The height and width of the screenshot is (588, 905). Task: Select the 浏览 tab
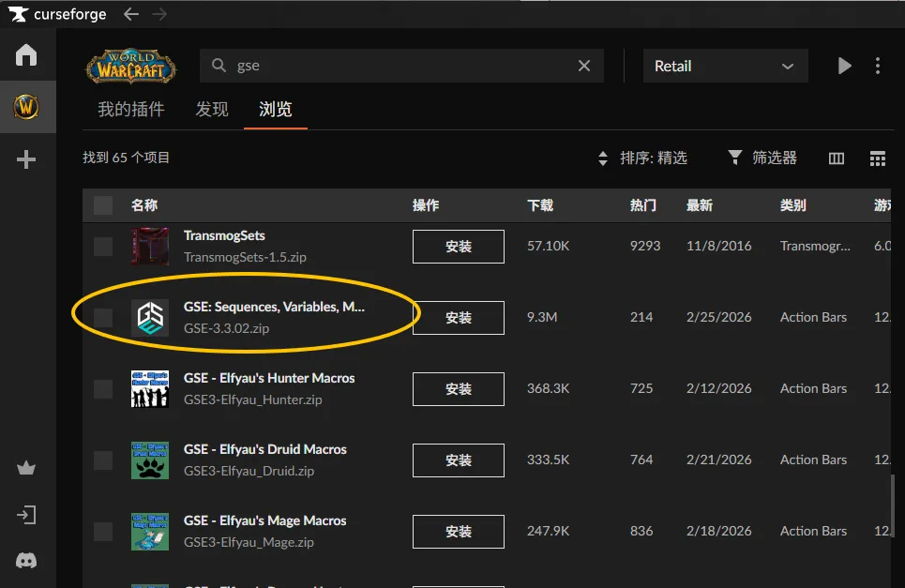(x=276, y=109)
